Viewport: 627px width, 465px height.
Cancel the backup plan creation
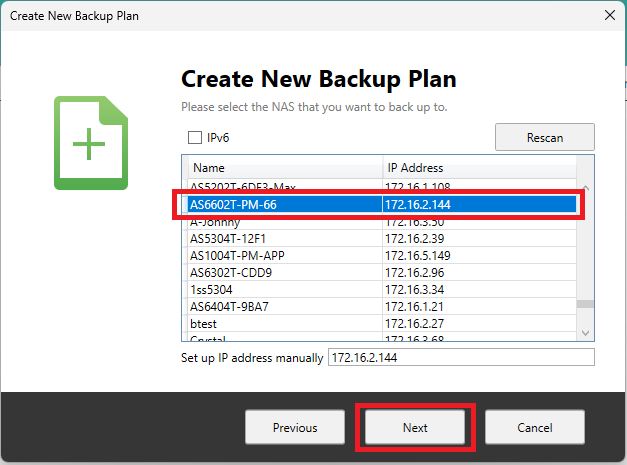pyautogui.click(x=535, y=427)
